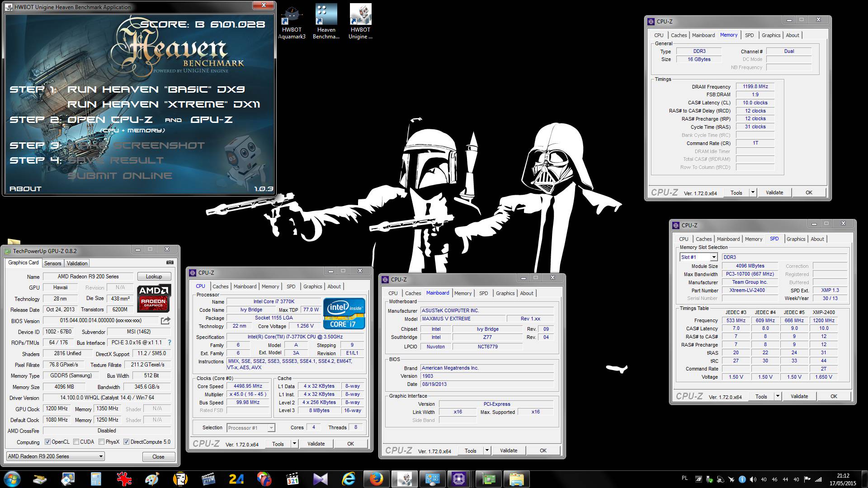Click the DRAM Frequency 1199.8 MHz value
Screen dimensions: 868x488
point(755,86)
